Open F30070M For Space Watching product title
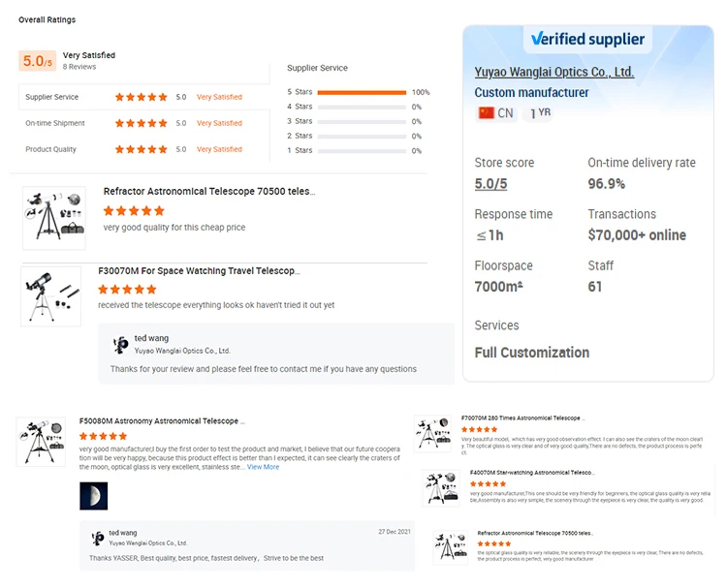This screenshot has height=588, width=727. (x=199, y=271)
